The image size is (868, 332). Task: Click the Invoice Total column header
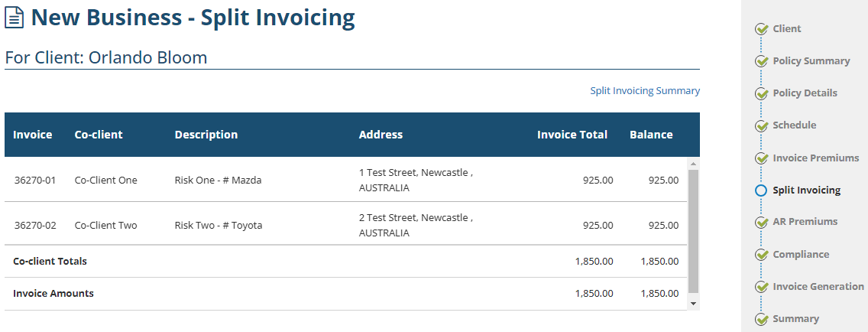pos(572,135)
